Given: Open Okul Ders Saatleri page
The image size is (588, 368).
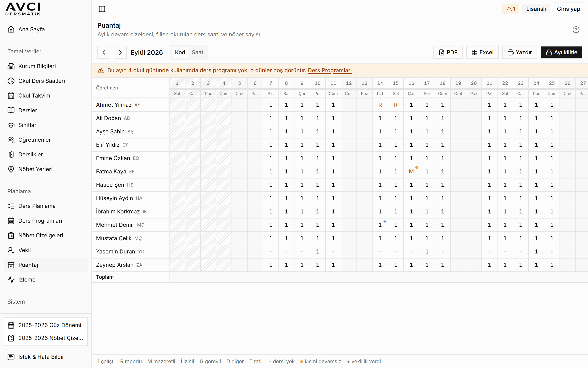Looking at the screenshot, I should pos(46,81).
